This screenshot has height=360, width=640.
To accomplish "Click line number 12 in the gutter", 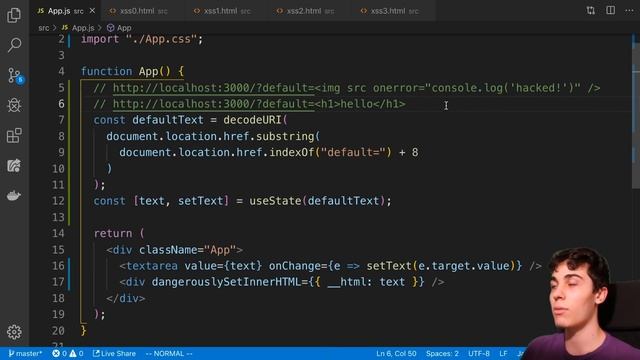I will click(58, 201).
